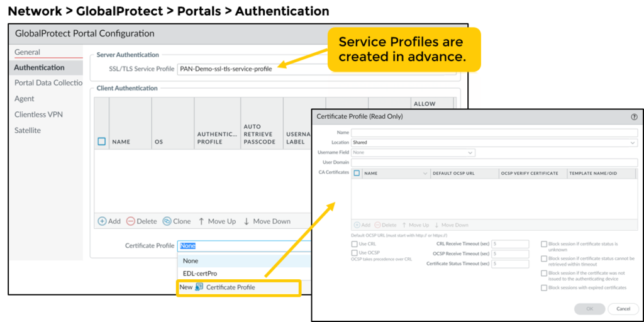Click the down arrow icon beside Move Down
Image resolution: width=644 pixels, height=322 pixels.
pyautogui.click(x=247, y=221)
